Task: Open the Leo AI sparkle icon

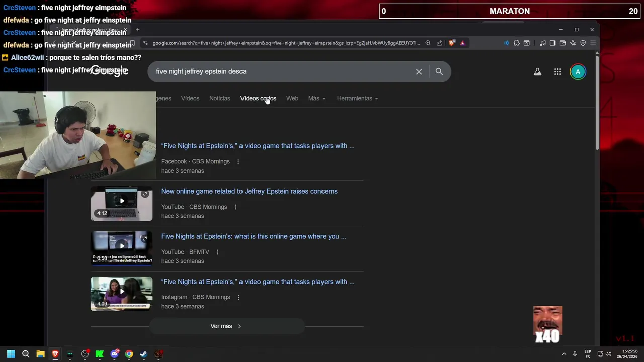Action: click(x=573, y=43)
